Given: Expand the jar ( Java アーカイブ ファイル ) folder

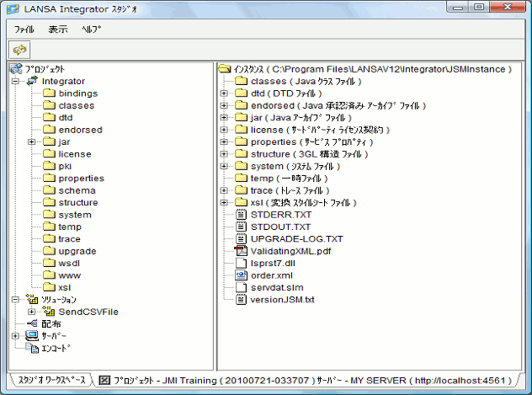Looking at the screenshot, I should click(224, 118).
